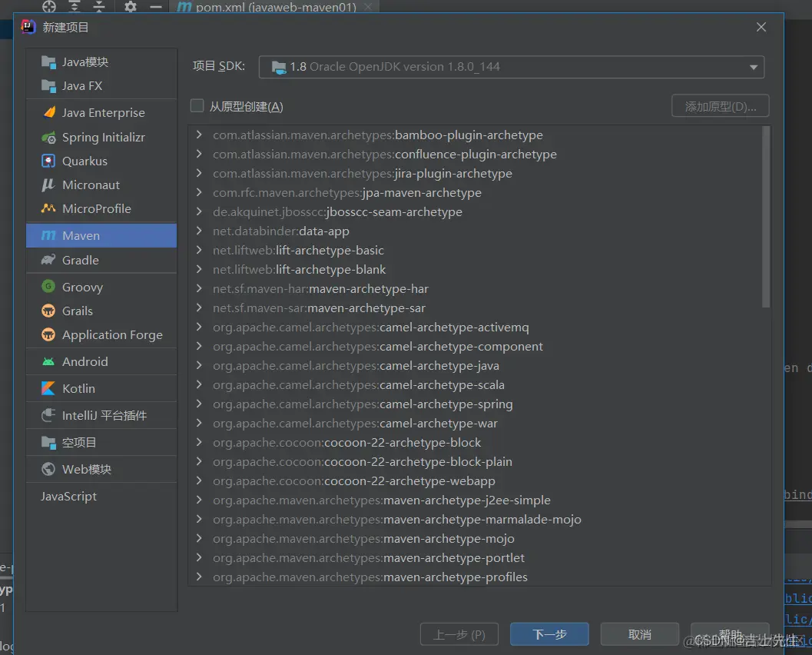
Task: Select the camel-archetype-spring row
Action: (x=475, y=404)
